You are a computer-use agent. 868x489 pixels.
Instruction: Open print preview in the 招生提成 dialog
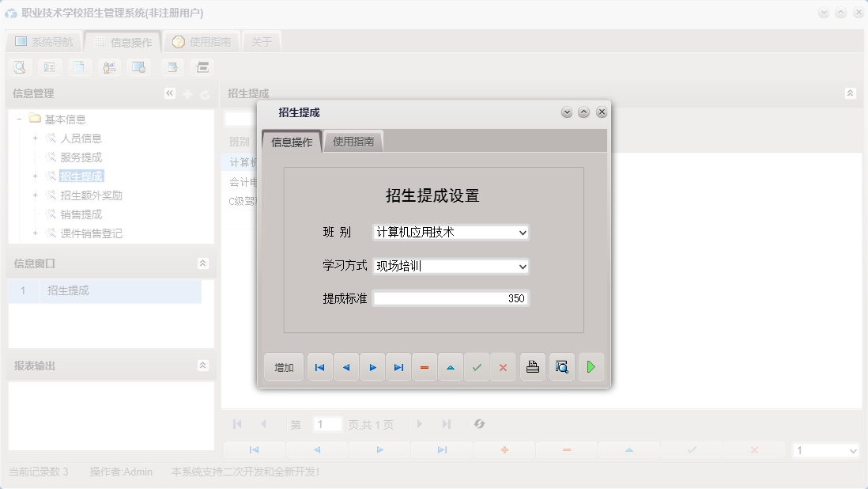561,366
